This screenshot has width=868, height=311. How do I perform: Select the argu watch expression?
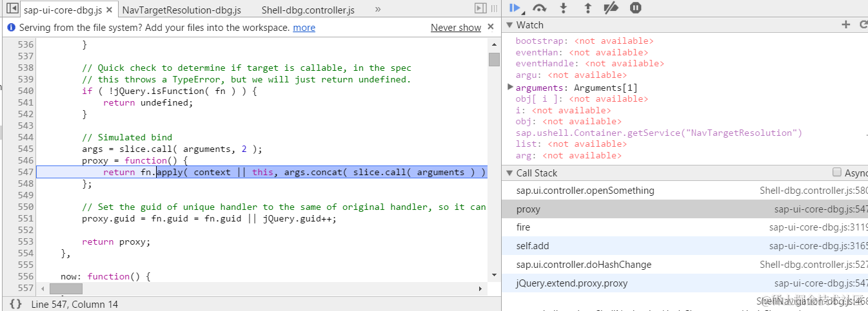coord(571,75)
